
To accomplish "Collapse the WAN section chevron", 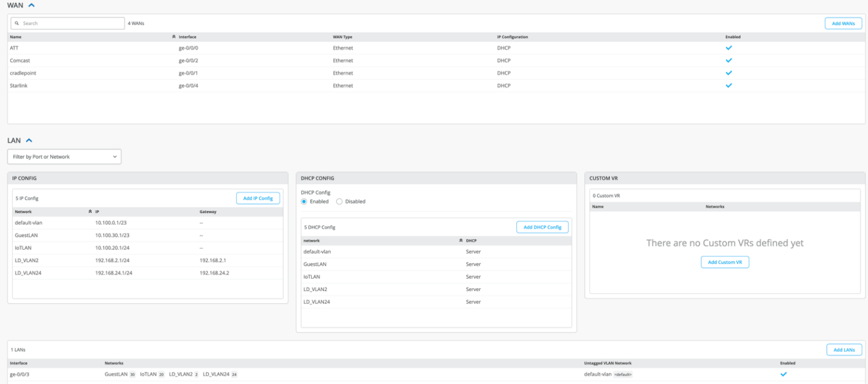I will tap(31, 5).
